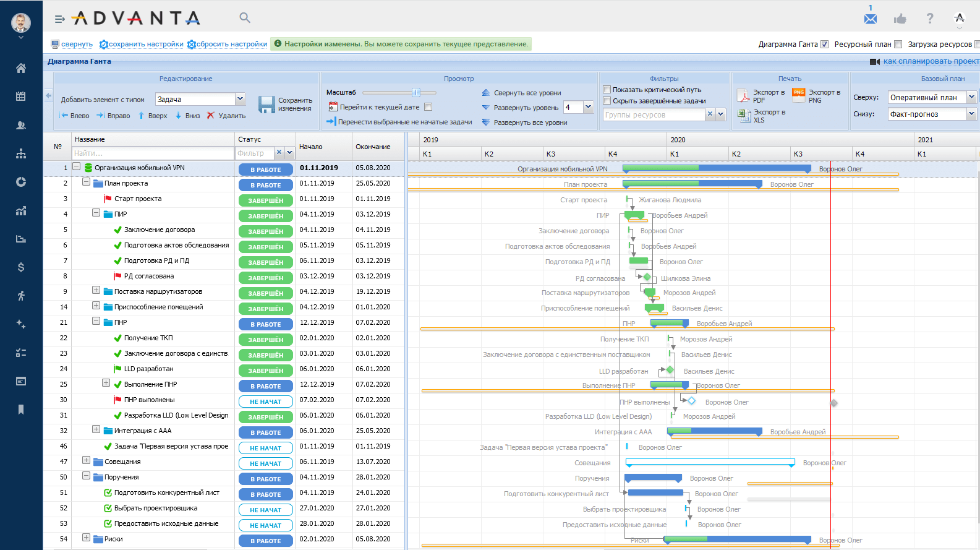Enable the Показать критический путь checkbox

(607, 90)
